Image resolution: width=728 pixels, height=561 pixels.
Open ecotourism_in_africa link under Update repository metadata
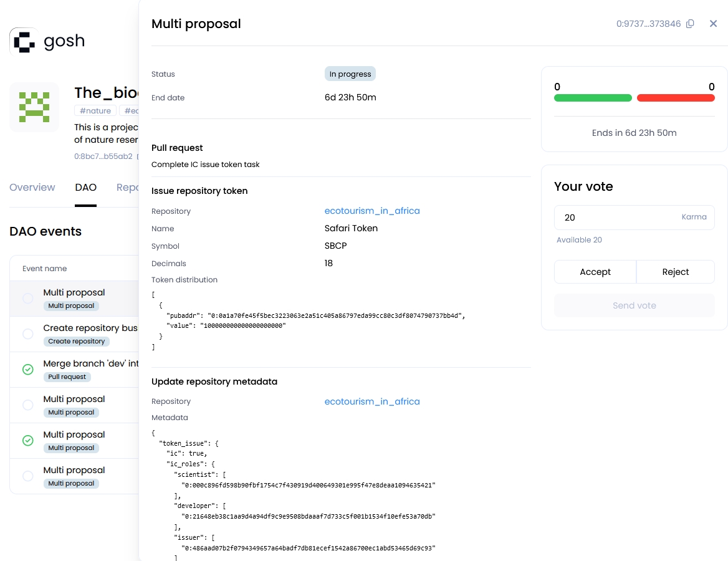[x=372, y=401]
